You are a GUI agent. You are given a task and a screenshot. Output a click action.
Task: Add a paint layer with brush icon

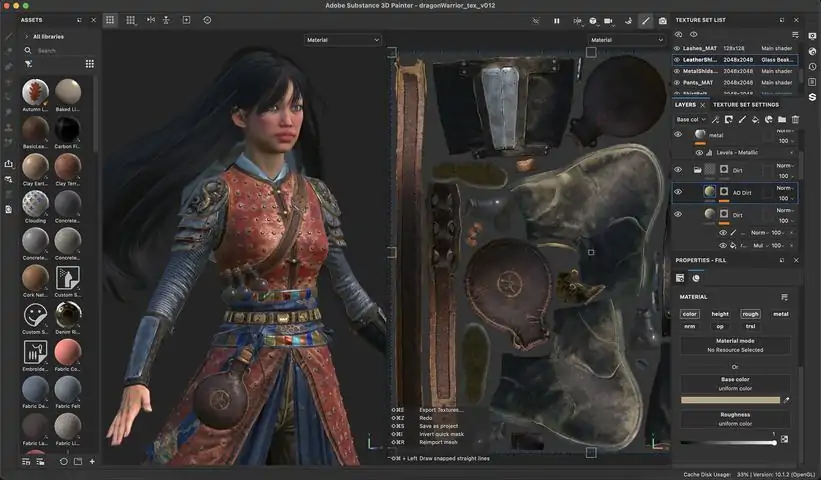tap(742, 119)
